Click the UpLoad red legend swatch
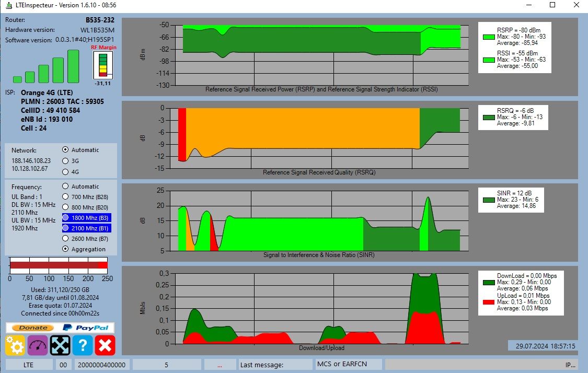 (x=489, y=302)
